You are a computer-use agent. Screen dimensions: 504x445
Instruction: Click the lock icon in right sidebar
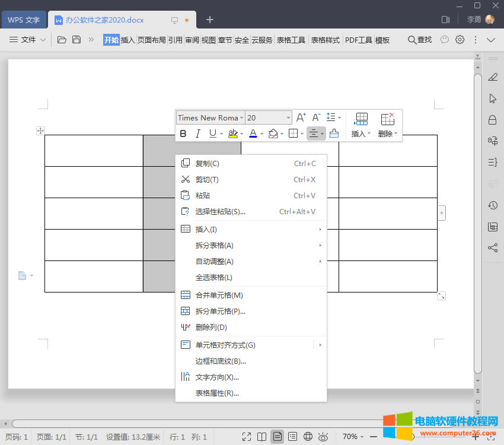pos(492,120)
